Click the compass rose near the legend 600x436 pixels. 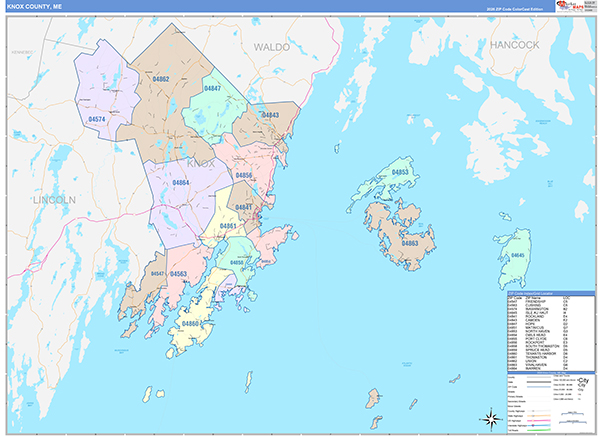[x=491, y=419]
